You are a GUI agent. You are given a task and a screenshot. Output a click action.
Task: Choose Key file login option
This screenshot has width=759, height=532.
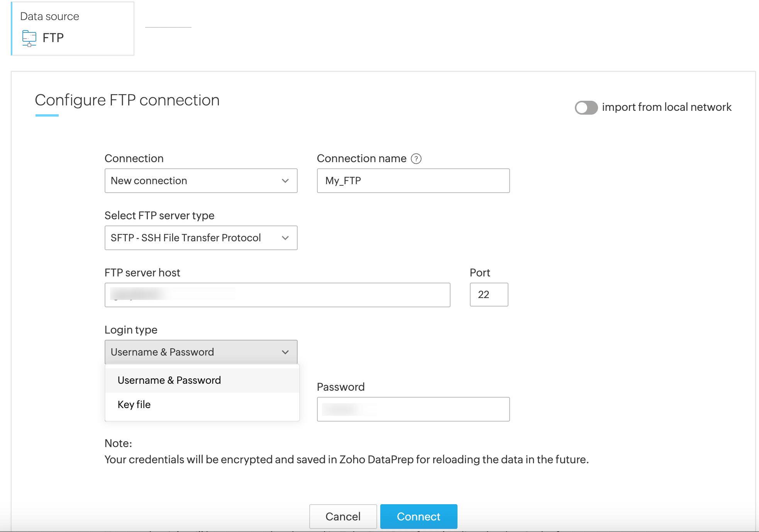coord(134,405)
